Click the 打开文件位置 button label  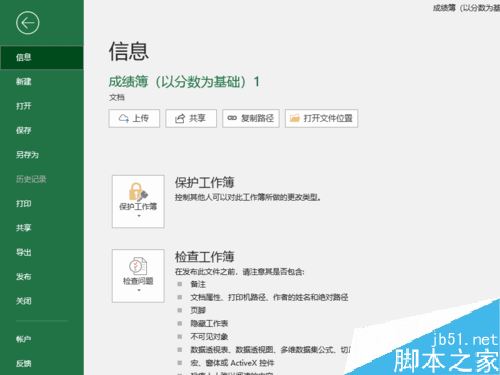click(328, 118)
